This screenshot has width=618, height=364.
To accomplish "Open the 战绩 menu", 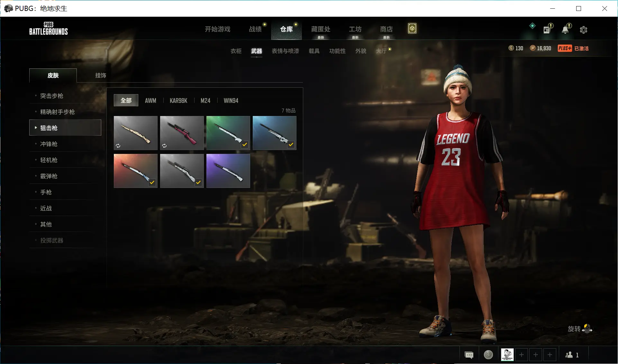I will click(256, 29).
